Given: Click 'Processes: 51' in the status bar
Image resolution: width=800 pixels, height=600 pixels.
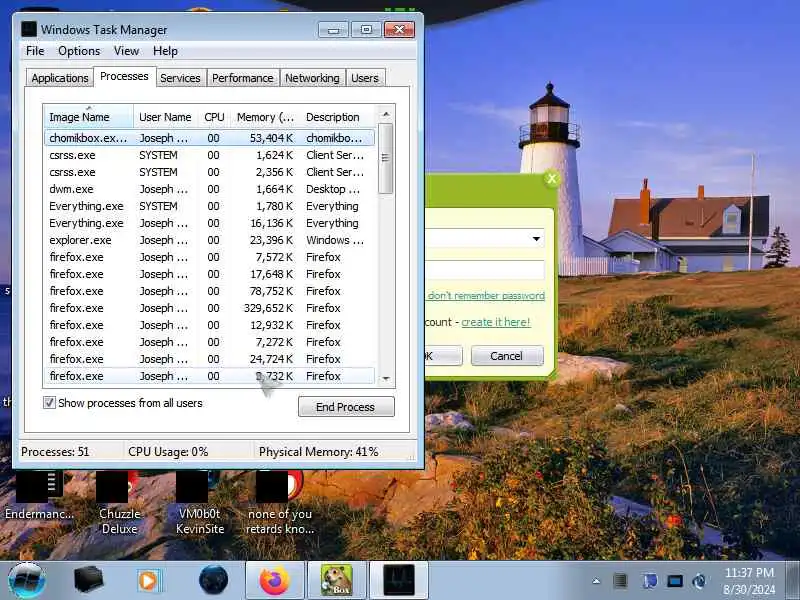Looking at the screenshot, I should click(55, 452).
